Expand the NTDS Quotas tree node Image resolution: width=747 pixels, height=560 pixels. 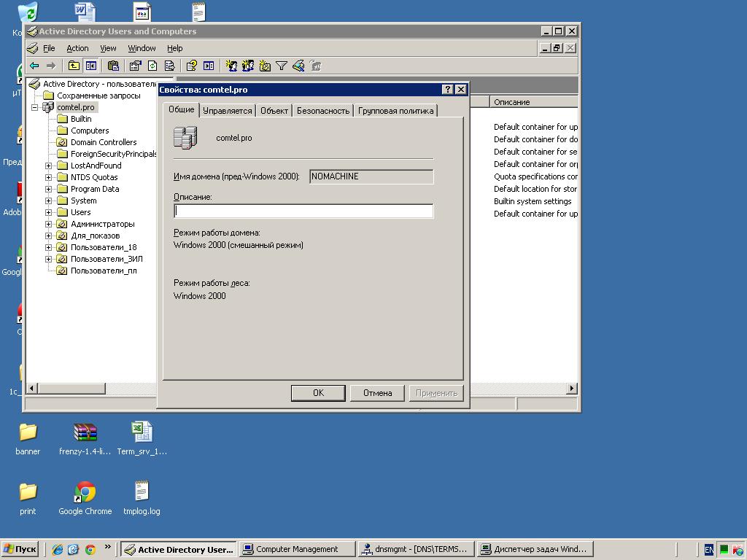(x=49, y=177)
